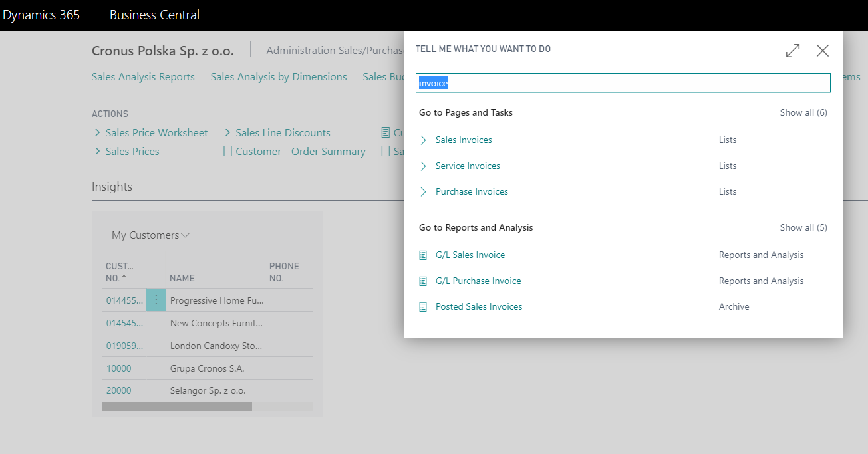Open customer number starting with 014545

(x=124, y=323)
